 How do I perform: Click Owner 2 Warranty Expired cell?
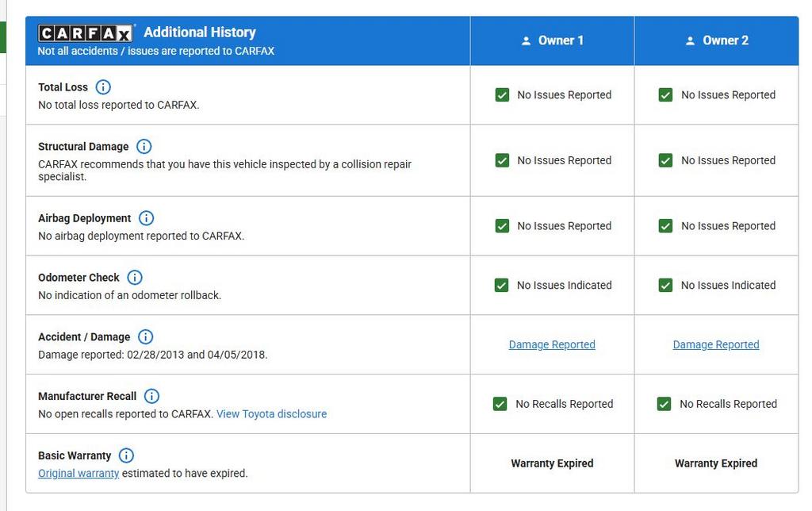pos(716,463)
